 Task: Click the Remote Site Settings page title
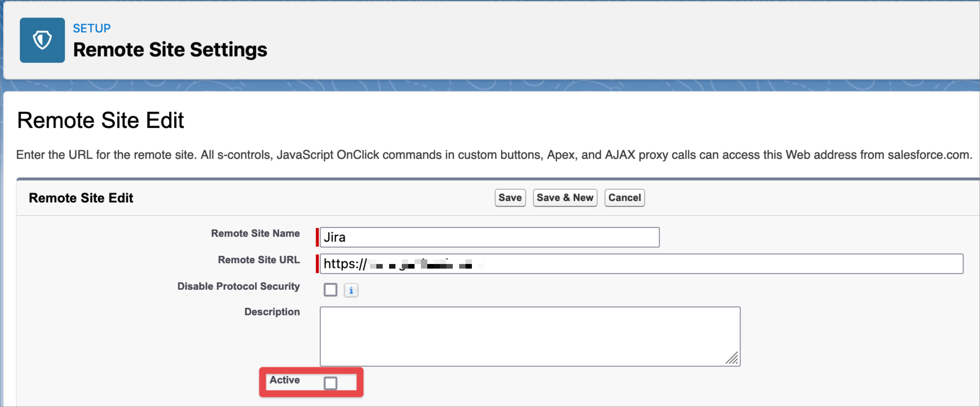point(170,50)
